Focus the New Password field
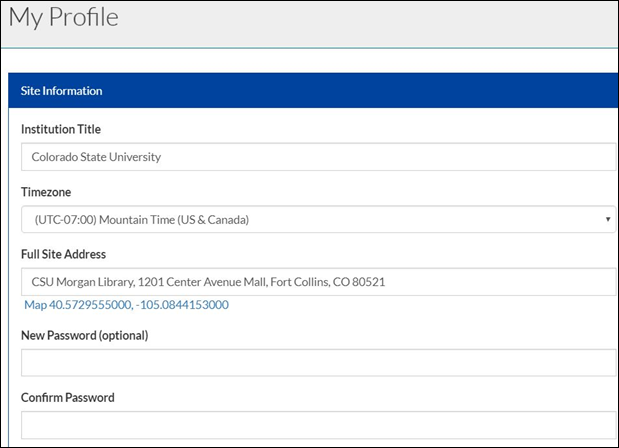 [318, 362]
